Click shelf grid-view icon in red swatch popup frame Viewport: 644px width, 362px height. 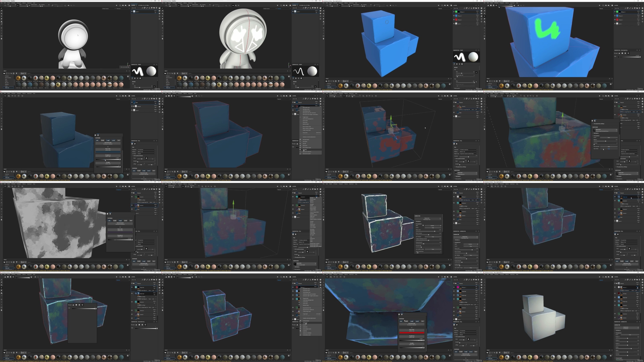pyautogui.click(x=450, y=356)
